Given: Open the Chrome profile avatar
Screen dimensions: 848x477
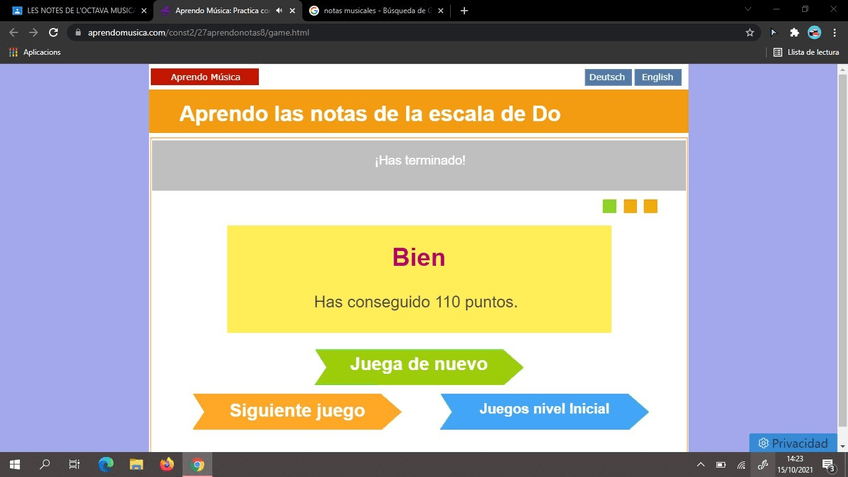Looking at the screenshot, I should (814, 32).
